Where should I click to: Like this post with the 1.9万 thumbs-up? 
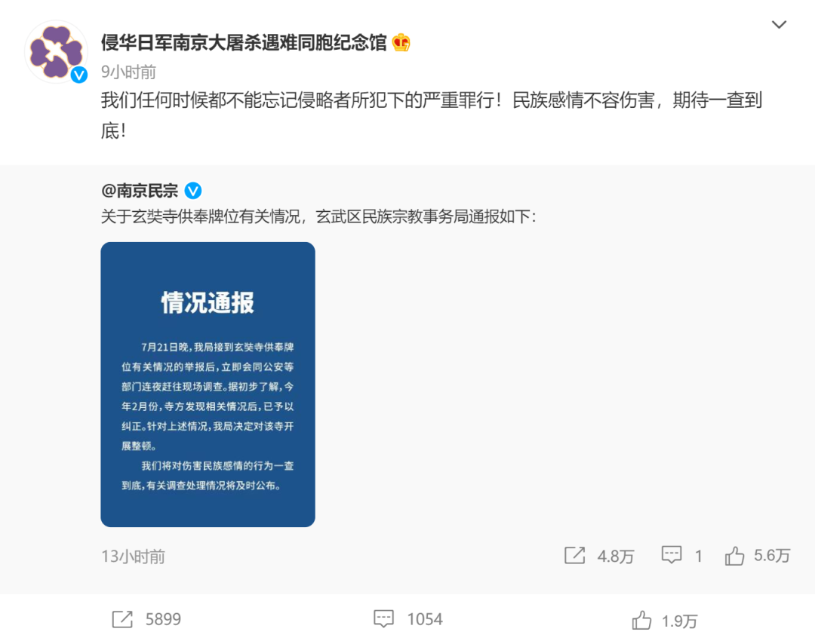(x=642, y=620)
